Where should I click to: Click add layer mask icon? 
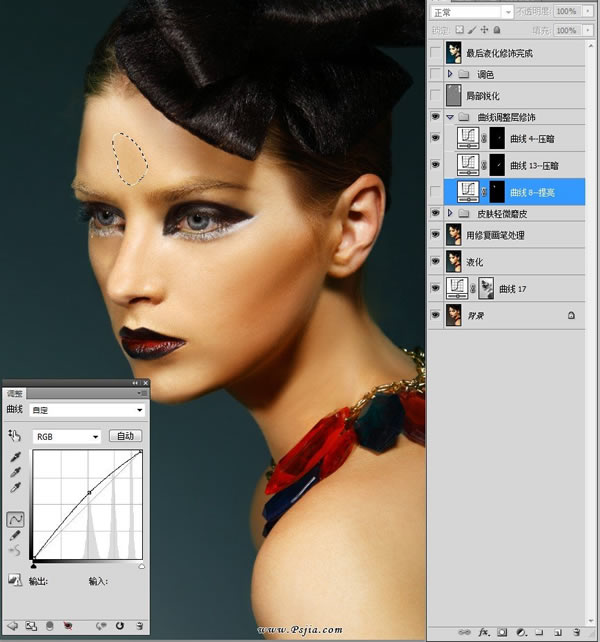pos(503,632)
